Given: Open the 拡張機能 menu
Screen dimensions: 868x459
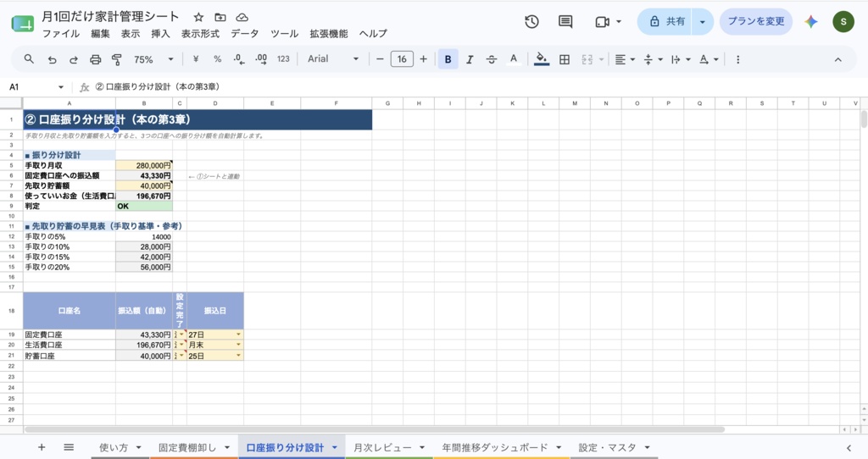Looking at the screenshot, I should click(x=329, y=34).
